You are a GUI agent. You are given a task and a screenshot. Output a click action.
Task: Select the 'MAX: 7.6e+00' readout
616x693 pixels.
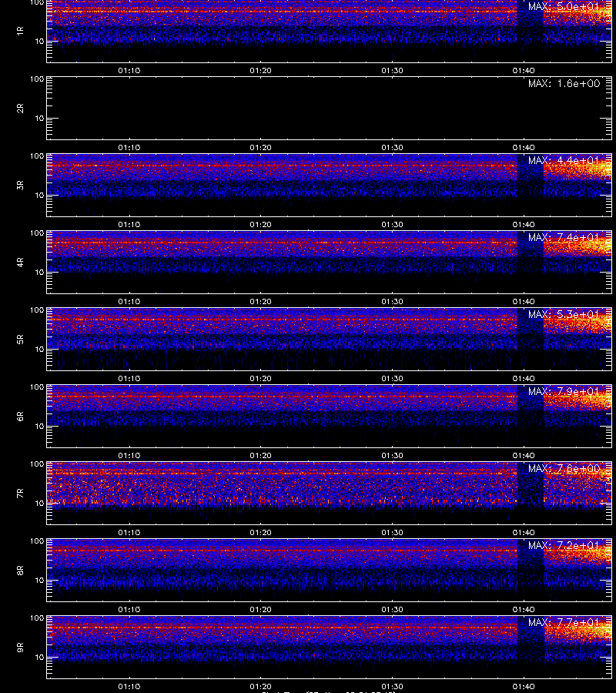pyautogui.click(x=564, y=468)
